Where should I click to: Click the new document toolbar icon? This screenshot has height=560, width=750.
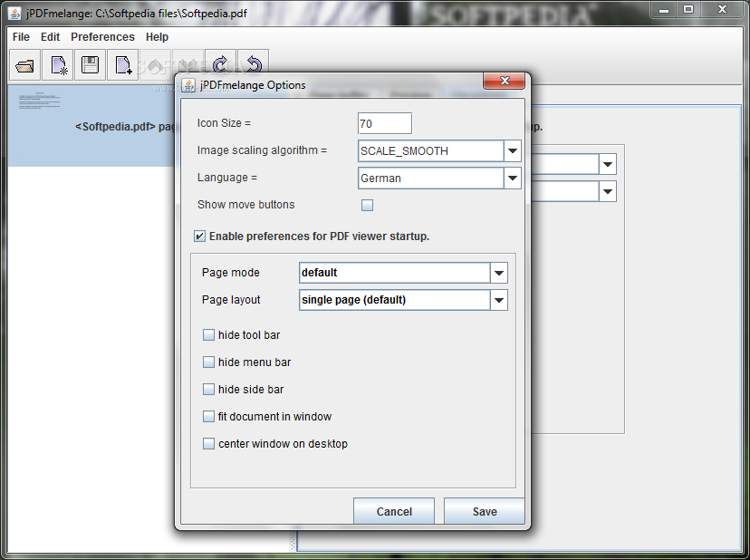point(58,65)
